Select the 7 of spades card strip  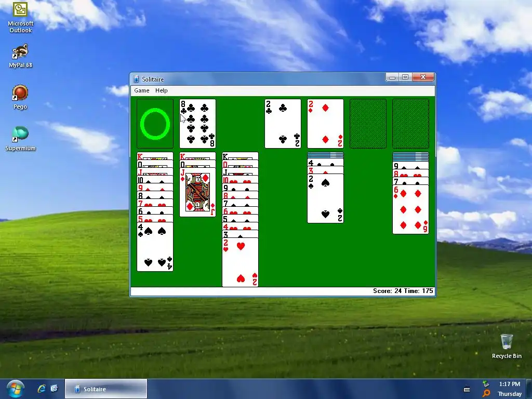(240, 203)
